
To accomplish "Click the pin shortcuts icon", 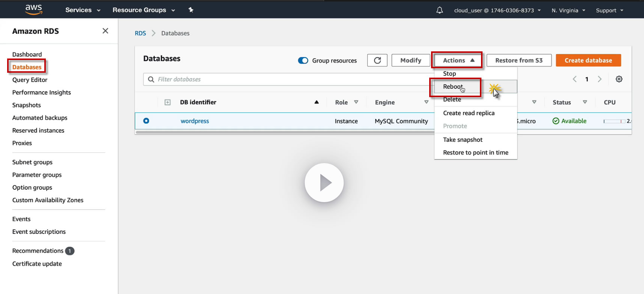I will (191, 10).
